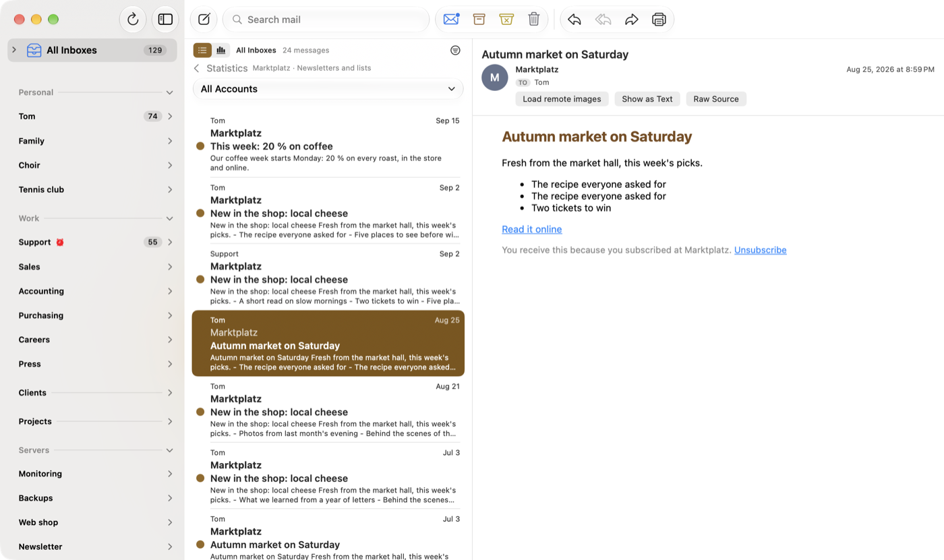Click the alarm icon next to Support
Viewport: 944px width, 560px height.
click(x=60, y=243)
